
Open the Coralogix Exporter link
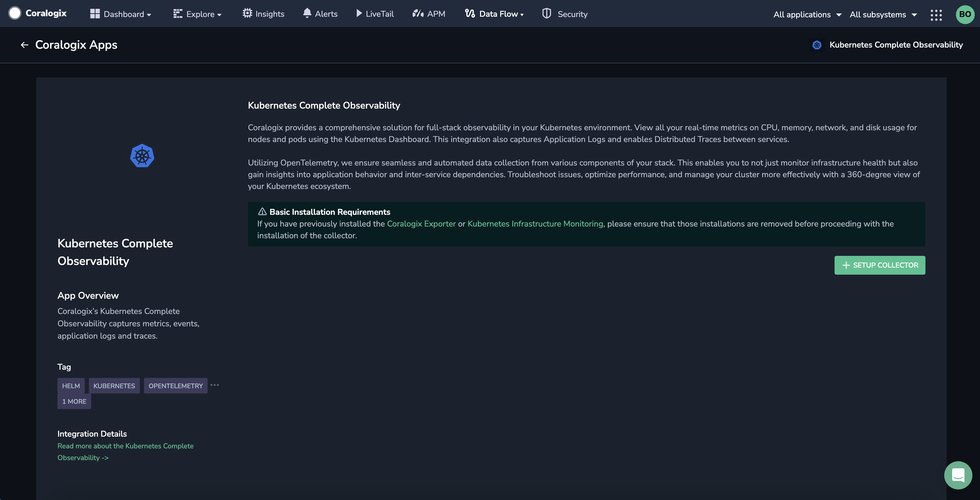pos(421,224)
